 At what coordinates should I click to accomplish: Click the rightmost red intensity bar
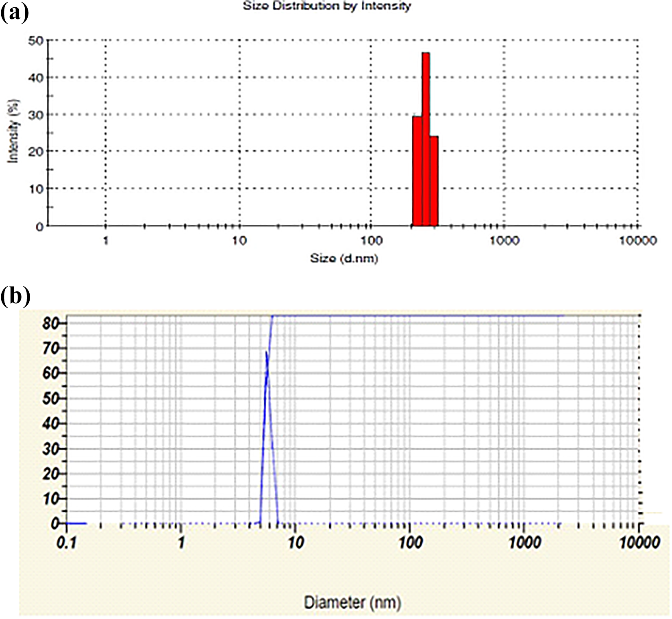[434, 181]
